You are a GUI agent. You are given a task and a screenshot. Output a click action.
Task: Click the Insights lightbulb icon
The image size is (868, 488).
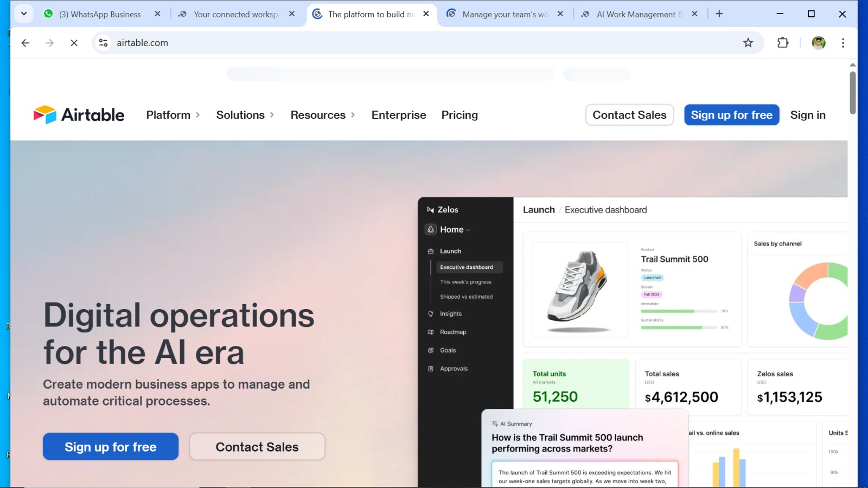431,314
